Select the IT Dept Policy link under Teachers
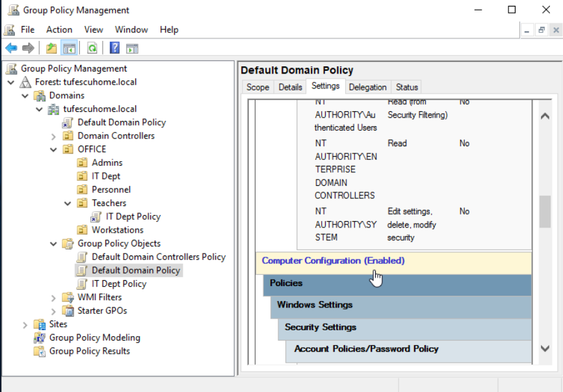This screenshot has height=392, width=563. click(133, 217)
